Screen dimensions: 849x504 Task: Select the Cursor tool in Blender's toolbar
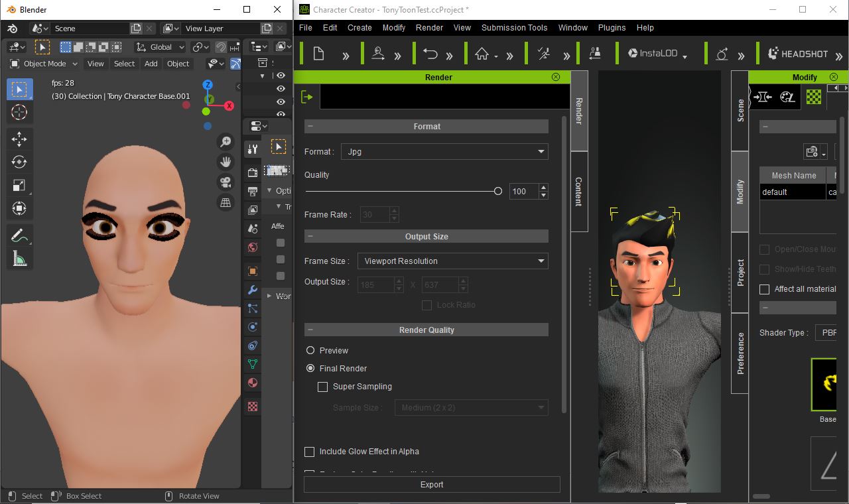[x=19, y=113]
